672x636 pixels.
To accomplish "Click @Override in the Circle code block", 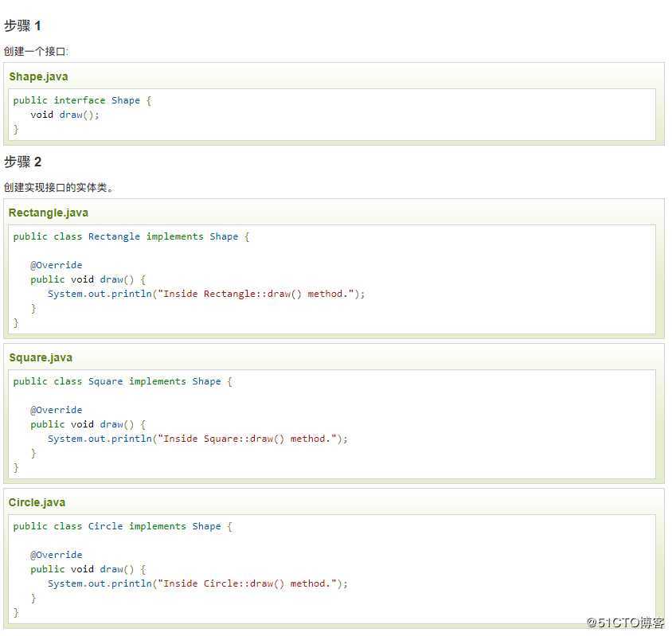I will coord(57,555).
